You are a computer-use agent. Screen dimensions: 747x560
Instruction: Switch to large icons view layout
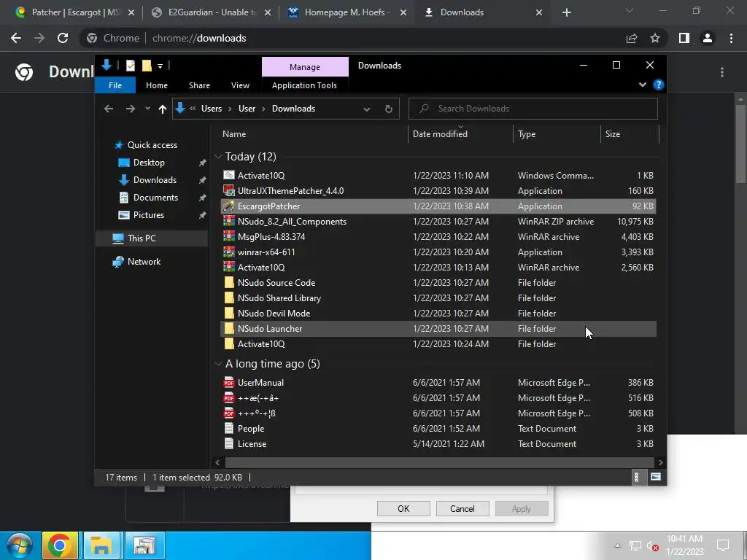(656, 477)
